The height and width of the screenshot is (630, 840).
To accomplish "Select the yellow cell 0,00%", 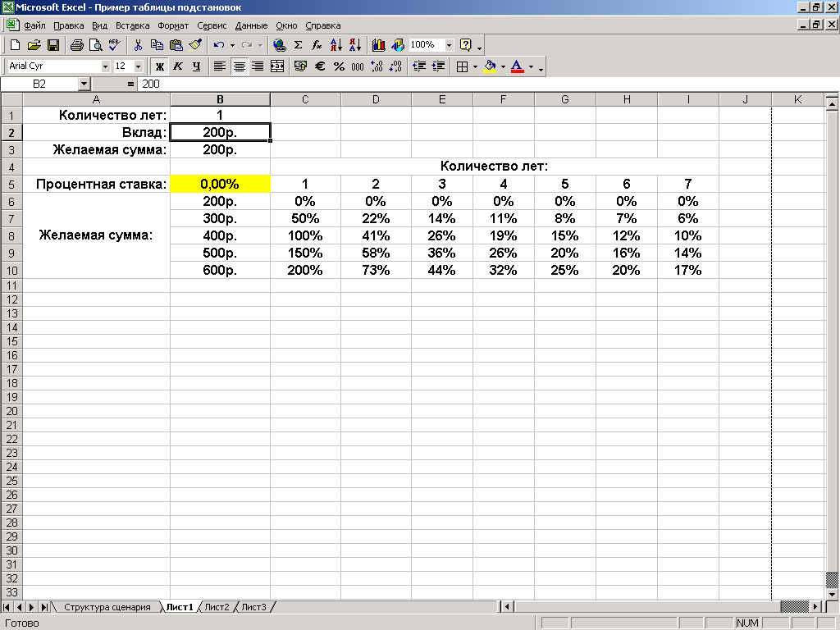I will point(220,184).
